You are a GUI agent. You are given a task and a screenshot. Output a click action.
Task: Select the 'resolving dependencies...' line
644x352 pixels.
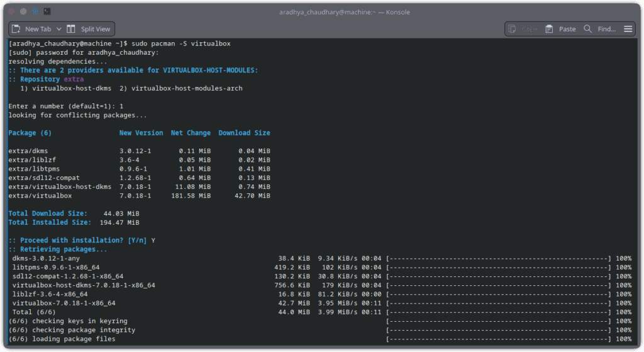(57, 62)
